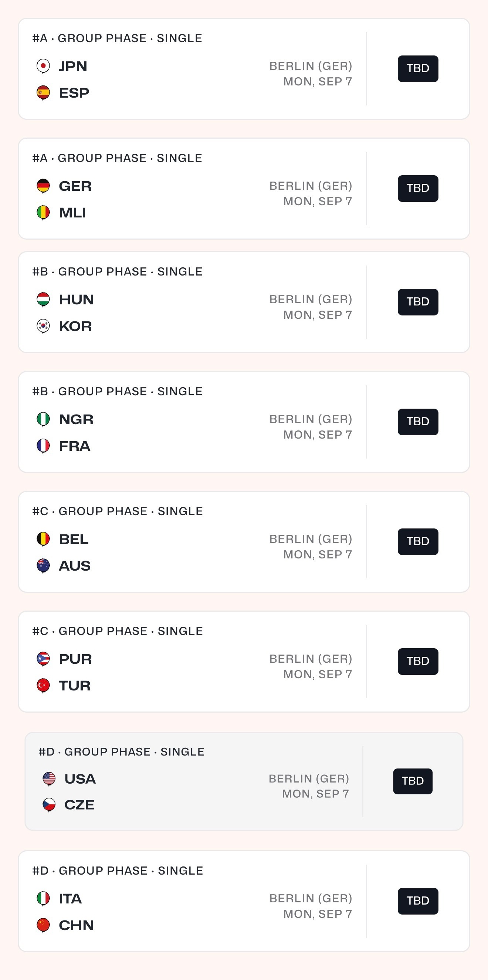Select the NGR team name
Image resolution: width=488 pixels, height=980 pixels.
(x=76, y=419)
